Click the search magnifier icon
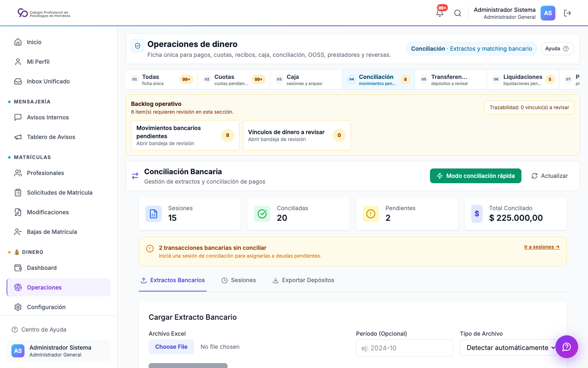Image resolution: width=588 pixels, height=368 pixels. (458, 13)
